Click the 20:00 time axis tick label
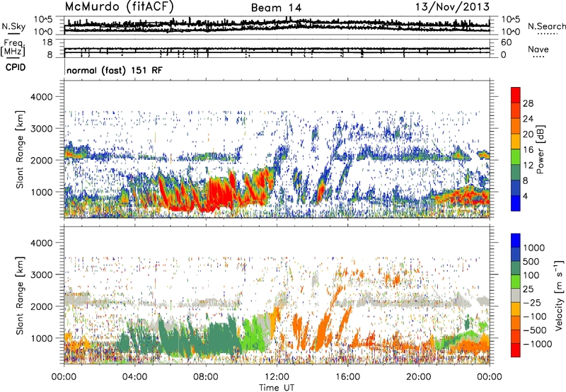Viewport: 566px width, 392px height. (x=419, y=377)
